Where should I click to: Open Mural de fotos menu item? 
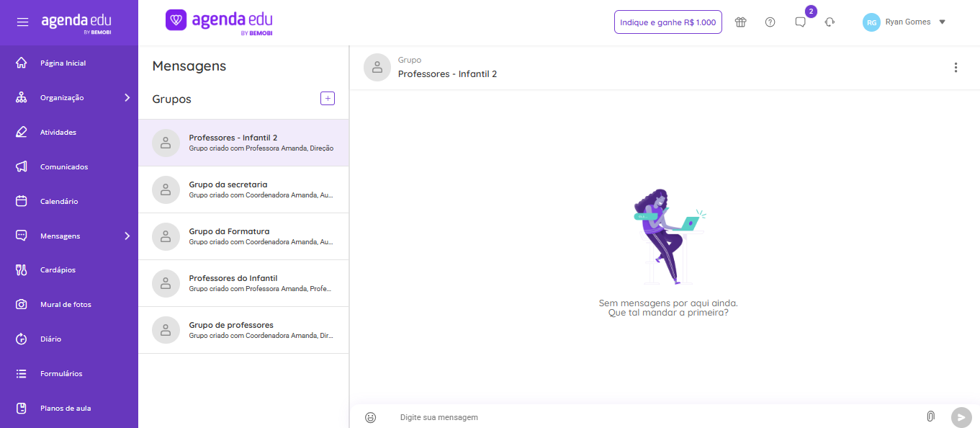[69, 304]
